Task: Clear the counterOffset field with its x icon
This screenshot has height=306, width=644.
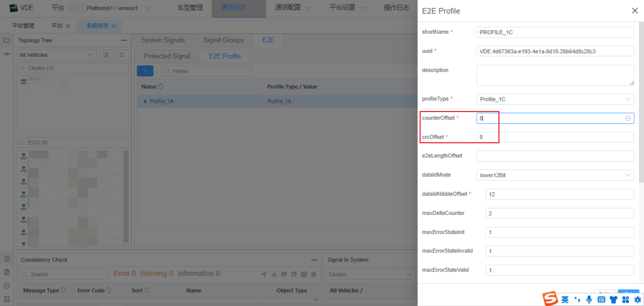Action: click(628, 118)
